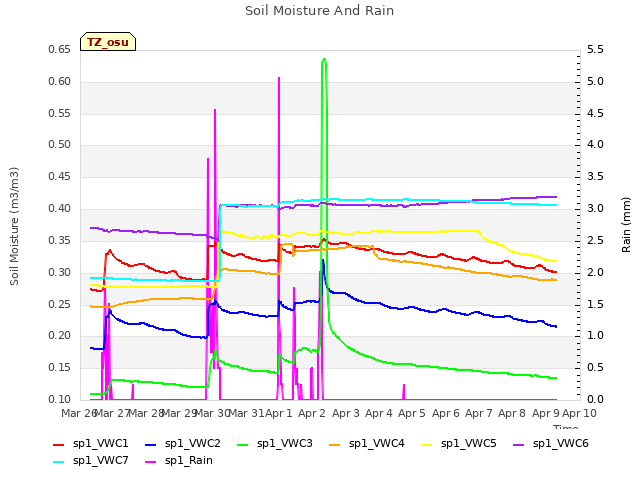
Task: Click the Mar 31 tick on the time axis
Action: (x=246, y=413)
